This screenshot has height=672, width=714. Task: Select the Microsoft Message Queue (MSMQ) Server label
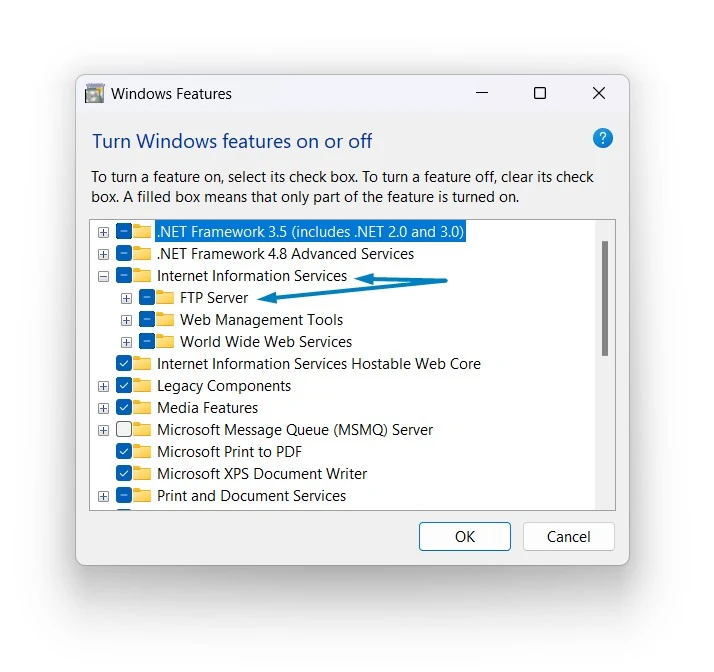[295, 429]
